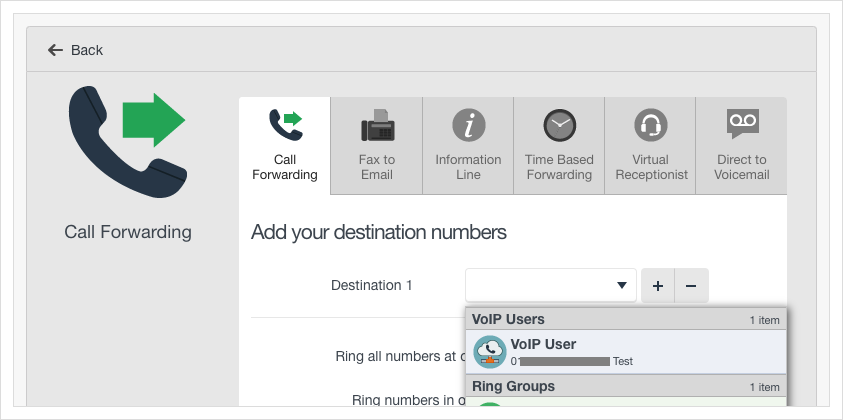Click the Ring Groups group header

point(626,386)
